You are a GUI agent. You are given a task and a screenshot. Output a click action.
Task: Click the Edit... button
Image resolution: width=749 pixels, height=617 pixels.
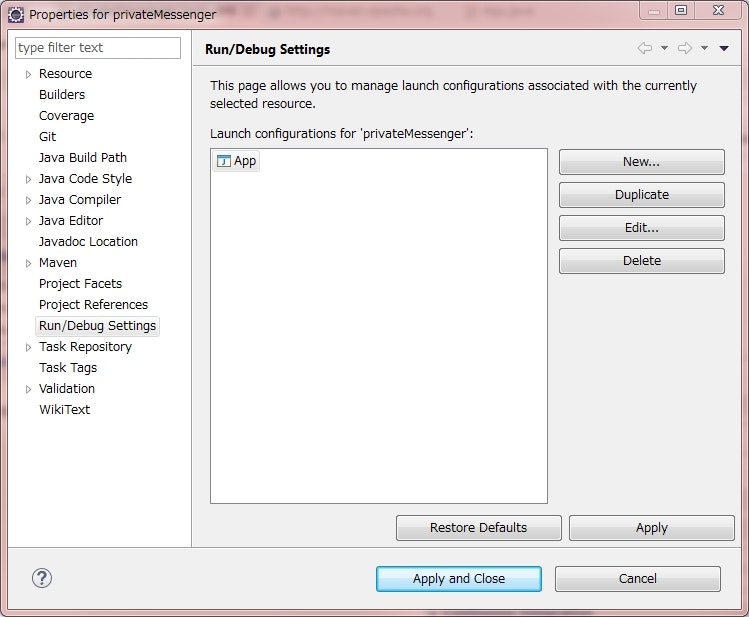pos(642,228)
